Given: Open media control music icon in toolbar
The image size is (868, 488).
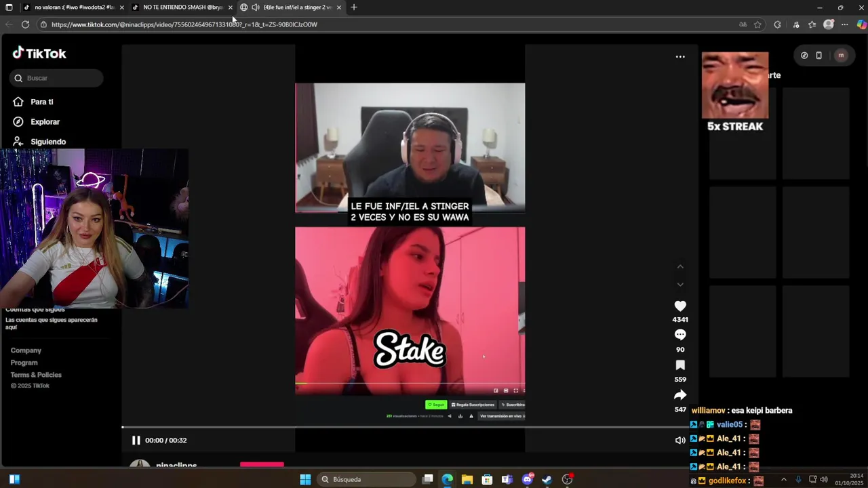Looking at the screenshot, I should pyautogui.click(x=796, y=24).
